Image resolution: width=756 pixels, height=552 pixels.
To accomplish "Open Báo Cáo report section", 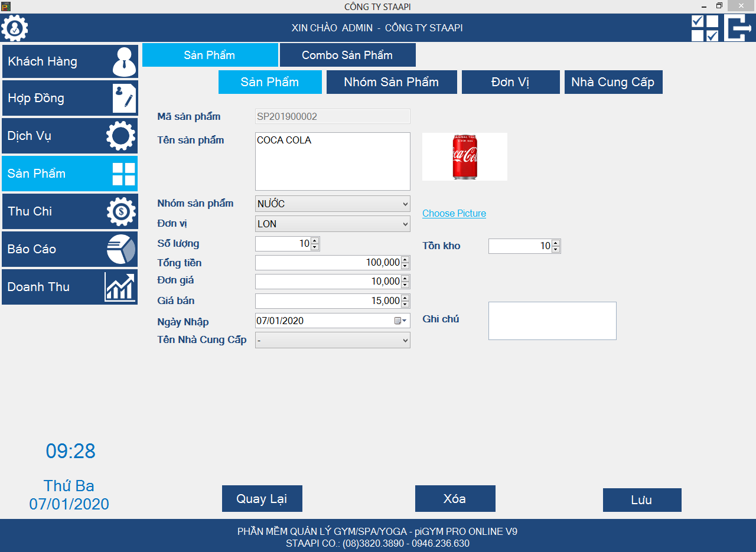I will coord(70,249).
